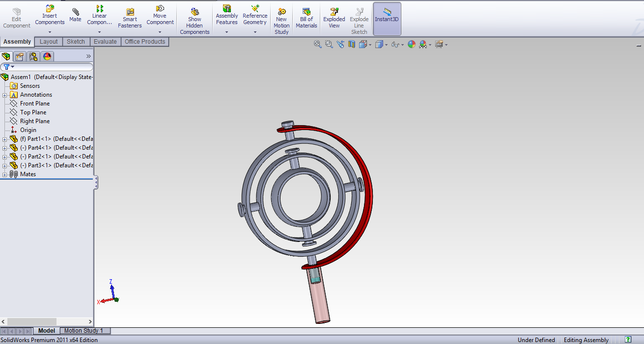This screenshot has height=344, width=644.
Task: Click the Display Style cube icon
Action: (379, 44)
